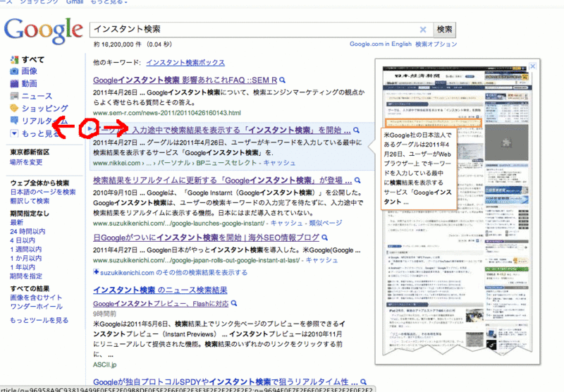Screen dimensions: 564x392
Task: Select the ショッピング shopping tag icon
Action: [x=14, y=108]
